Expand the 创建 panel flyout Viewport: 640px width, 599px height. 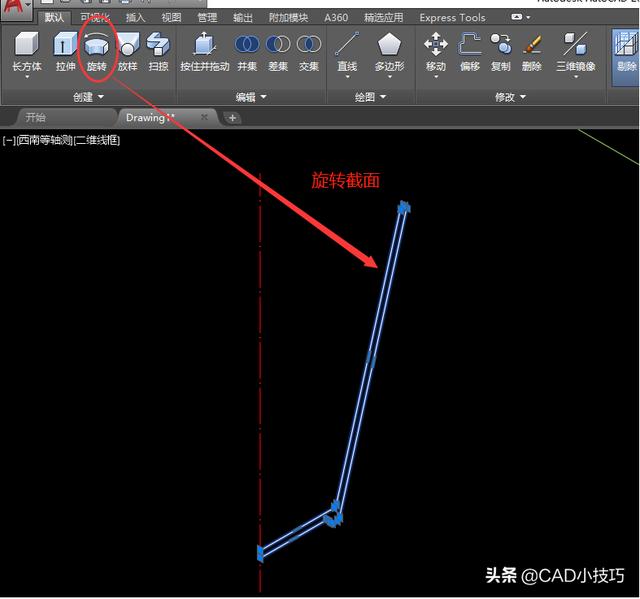tap(88, 97)
